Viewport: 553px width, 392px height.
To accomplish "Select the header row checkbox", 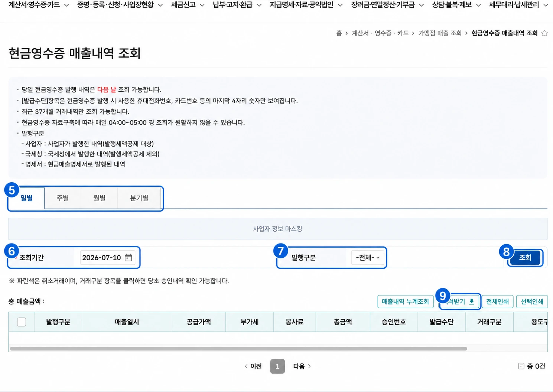I will [22, 322].
